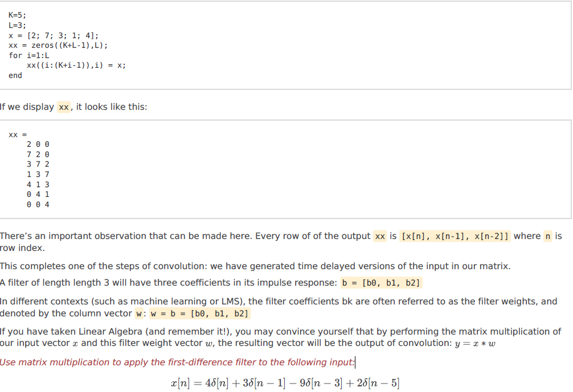Click the first row 2 0 0 of xx output
This screenshot has width=573, height=392.
[38, 144]
